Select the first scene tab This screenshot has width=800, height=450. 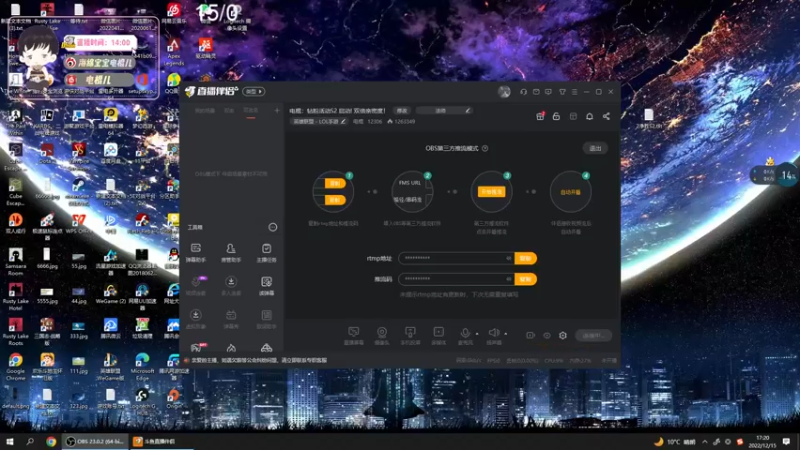[x=205, y=111]
